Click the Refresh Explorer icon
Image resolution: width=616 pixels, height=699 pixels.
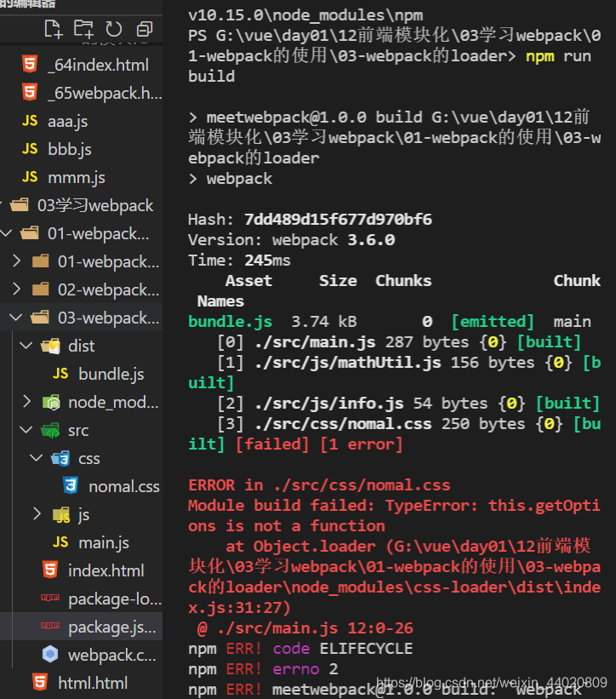pyautogui.click(x=113, y=30)
